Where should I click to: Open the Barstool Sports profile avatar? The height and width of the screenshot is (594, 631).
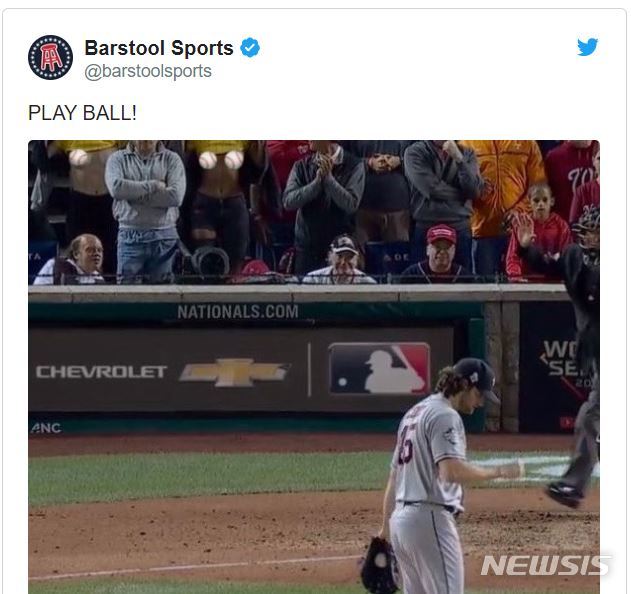(50, 58)
